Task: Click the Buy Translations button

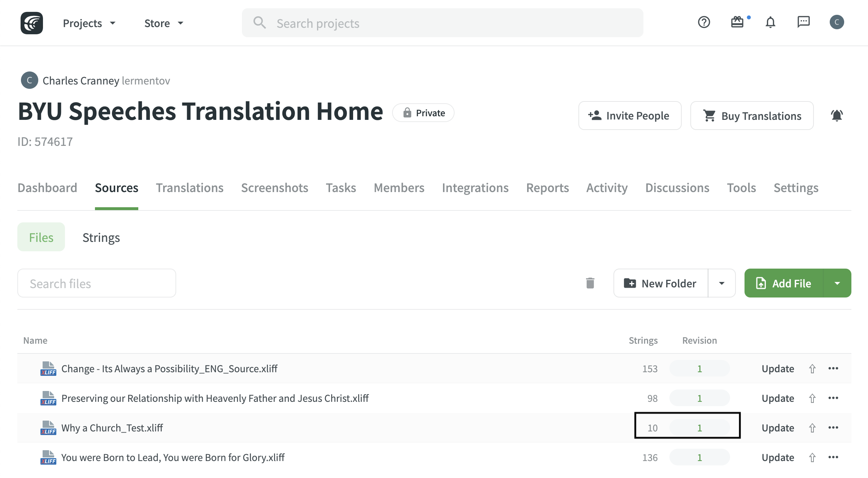Action: click(x=752, y=116)
